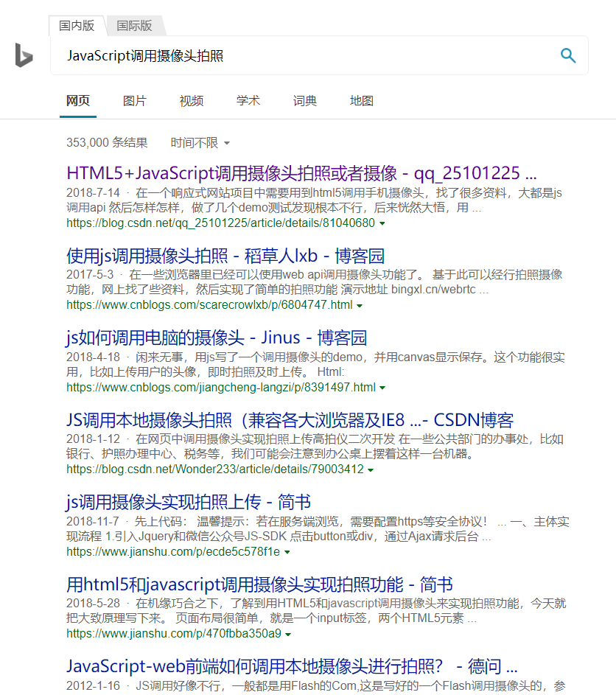Open the 地图 results tab
616x695 pixels.
pos(362,101)
